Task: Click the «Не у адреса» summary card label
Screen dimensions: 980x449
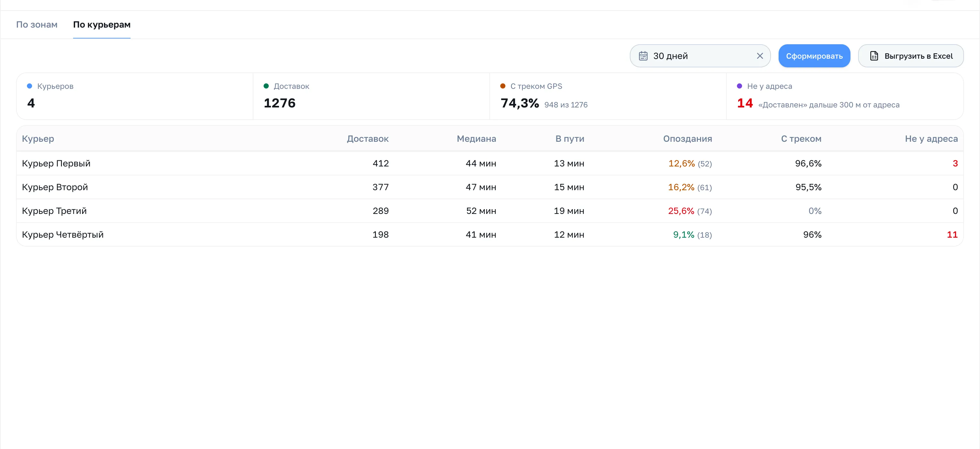Action: (x=769, y=86)
